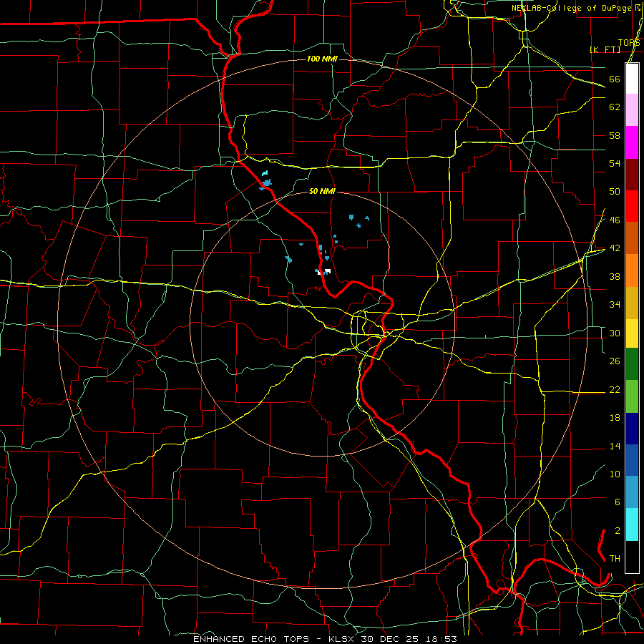Viewport: 644px width, 644px height.
Task: Click the 'ENHANCED ECHO TOPS' product title
Action: pyautogui.click(x=251, y=639)
